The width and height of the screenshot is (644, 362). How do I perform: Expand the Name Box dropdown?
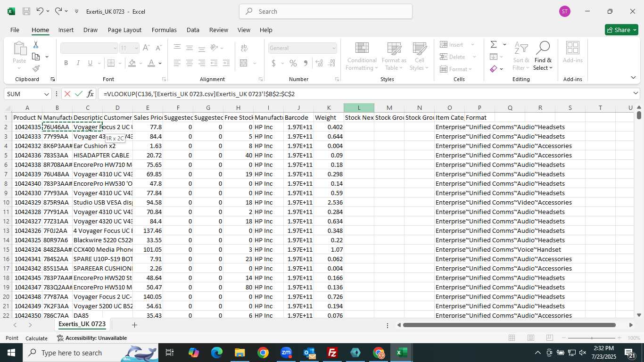(46, 94)
